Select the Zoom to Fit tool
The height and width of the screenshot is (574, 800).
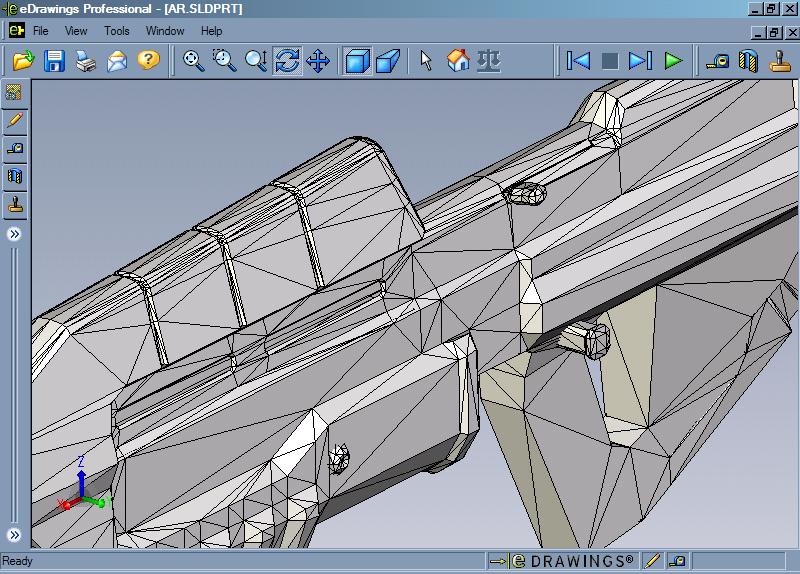click(194, 61)
